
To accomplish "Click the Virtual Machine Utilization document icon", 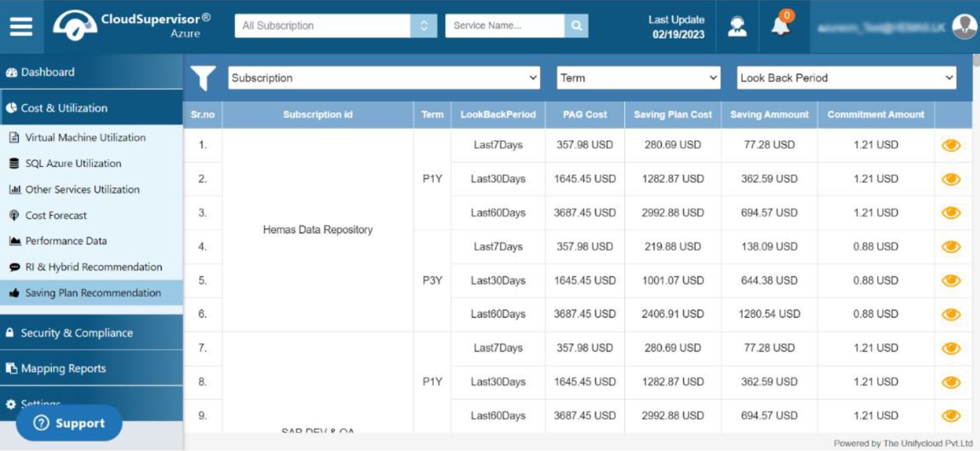I will point(14,137).
